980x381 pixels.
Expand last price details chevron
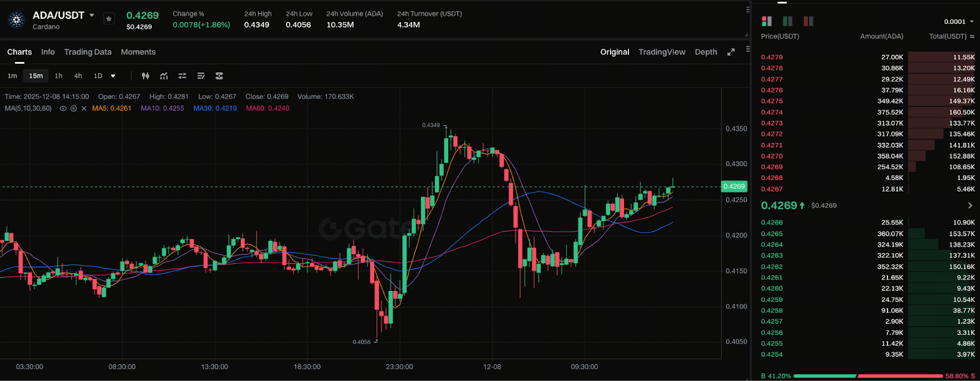(970, 206)
